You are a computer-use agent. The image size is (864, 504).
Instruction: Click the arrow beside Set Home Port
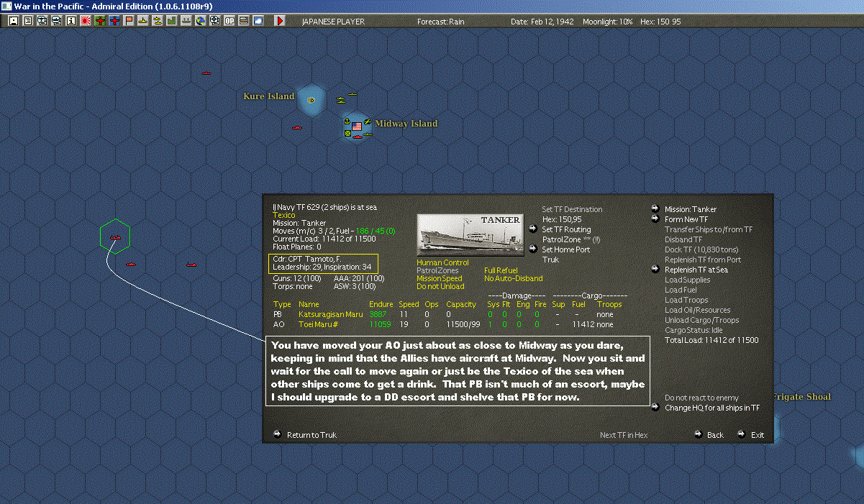[x=533, y=249]
